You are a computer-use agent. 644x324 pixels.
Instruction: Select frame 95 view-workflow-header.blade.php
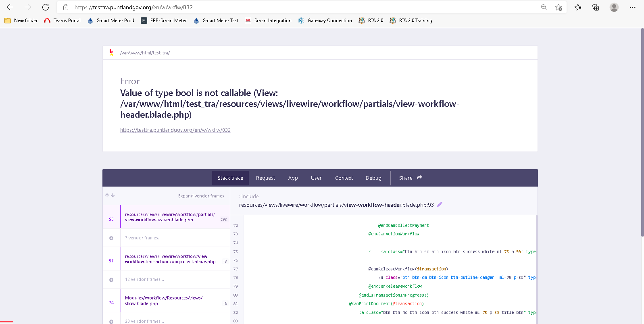click(166, 217)
